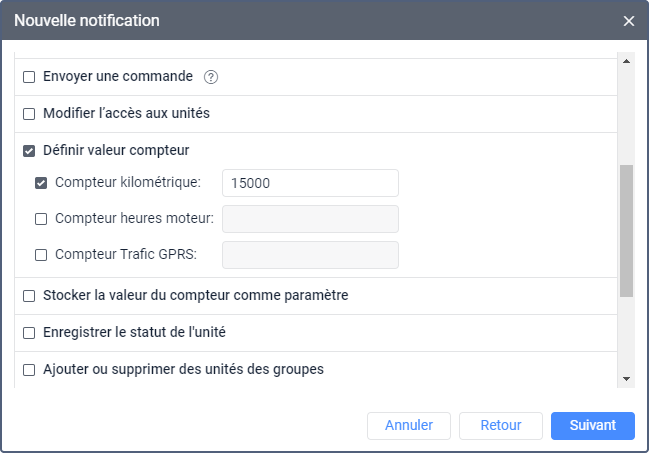
Task: Uncheck Définir valeur compteur
Action: (x=29, y=151)
